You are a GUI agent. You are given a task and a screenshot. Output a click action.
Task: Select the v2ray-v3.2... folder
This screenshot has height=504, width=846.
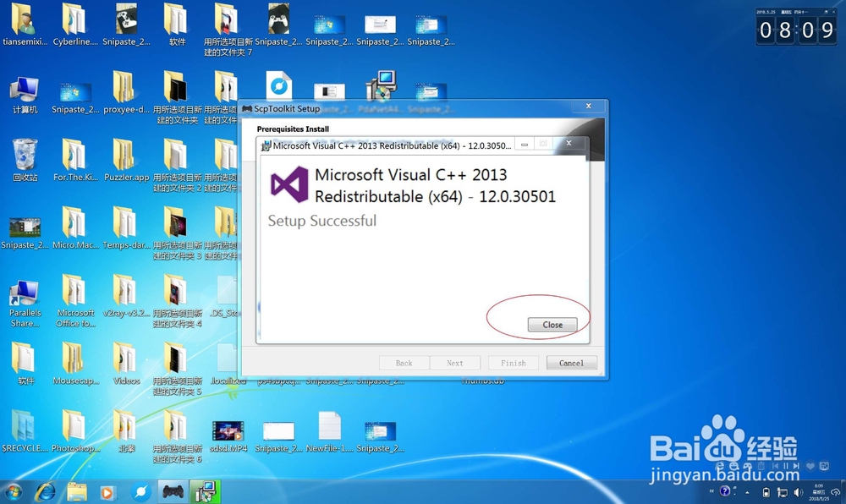pyautogui.click(x=126, y=295)
